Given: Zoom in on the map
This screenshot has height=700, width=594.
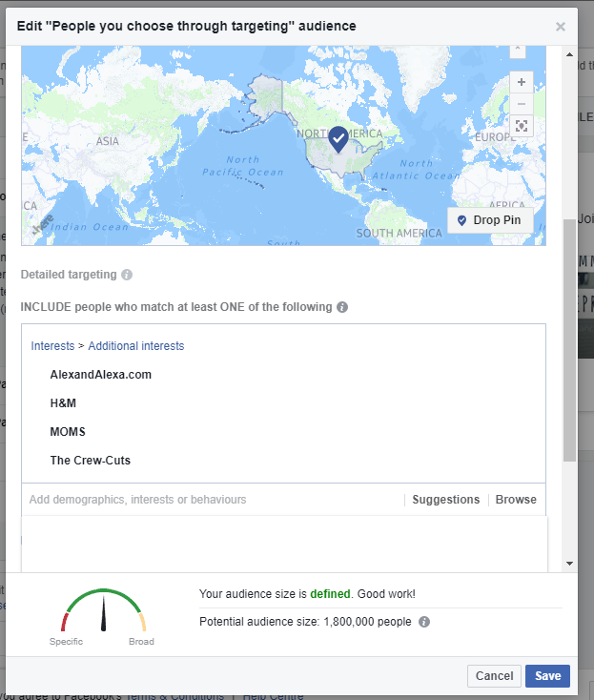Looking at the screenshot, I should 521,83.
